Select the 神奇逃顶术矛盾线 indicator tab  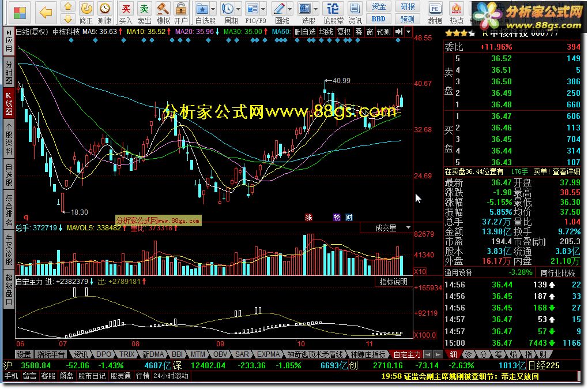click(315, 354)
